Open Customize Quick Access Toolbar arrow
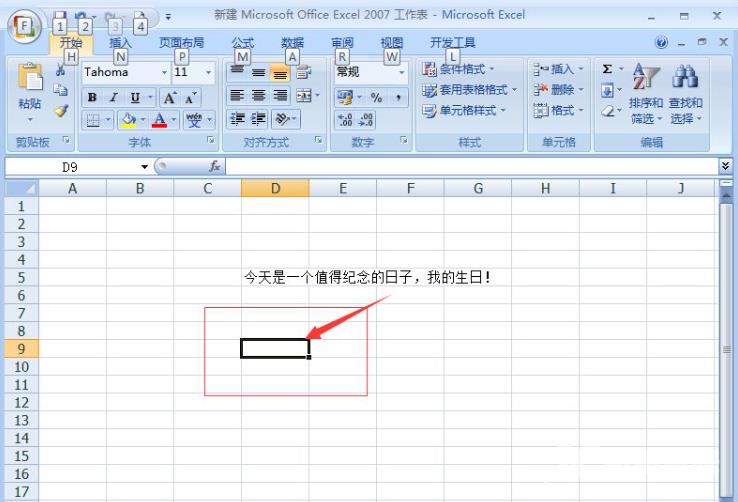Viewport: 738px width, 502px height. 168,17
